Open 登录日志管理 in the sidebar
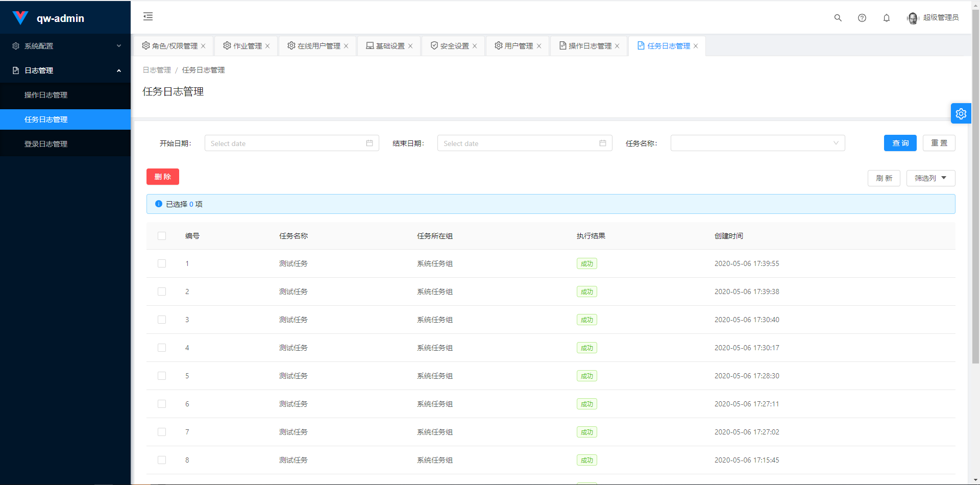This screenshot has width=980, height=485. [65, 144]
